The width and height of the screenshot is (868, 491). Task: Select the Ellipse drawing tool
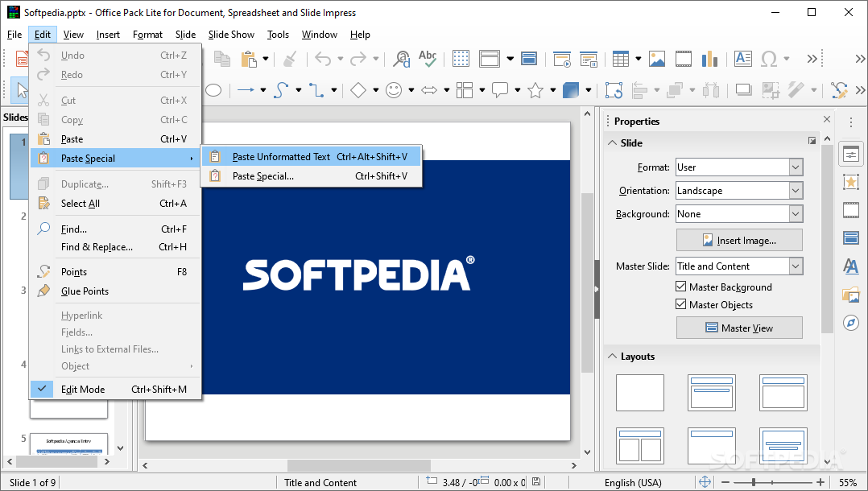click(213, 89)
